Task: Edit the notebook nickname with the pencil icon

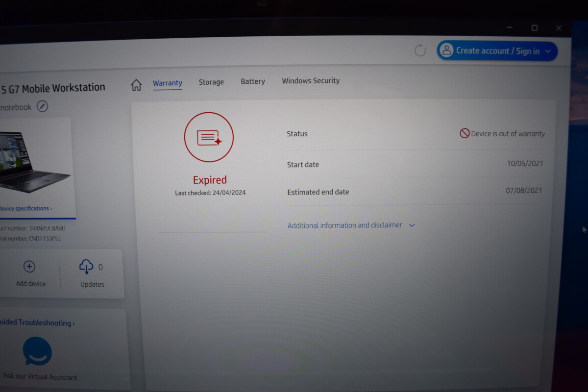Action: point(43,106)
